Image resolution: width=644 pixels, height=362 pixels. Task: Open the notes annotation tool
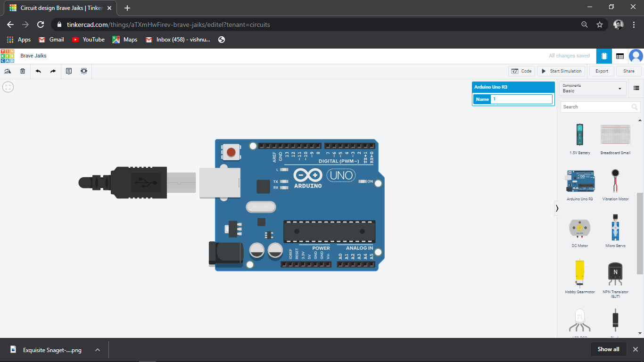click(x=69, y=71)
